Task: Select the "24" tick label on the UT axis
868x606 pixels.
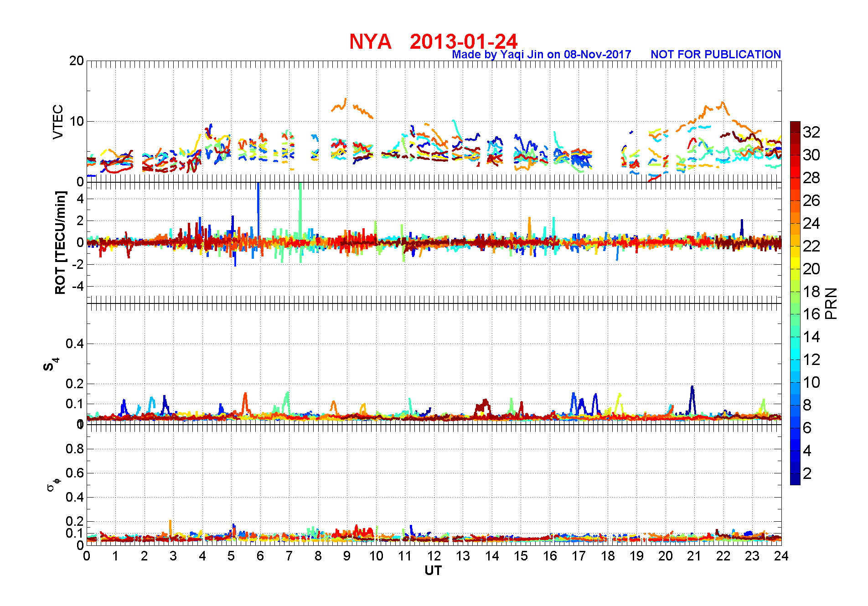Action: coord(781,556)
